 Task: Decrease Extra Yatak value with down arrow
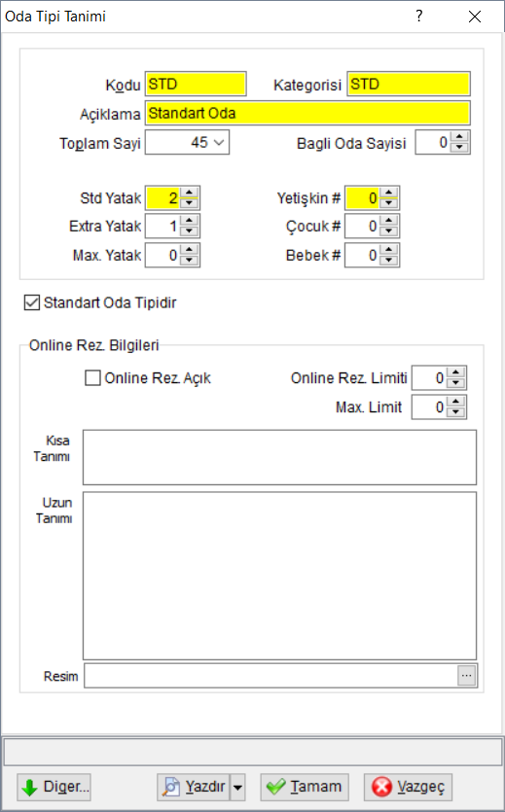189,231
